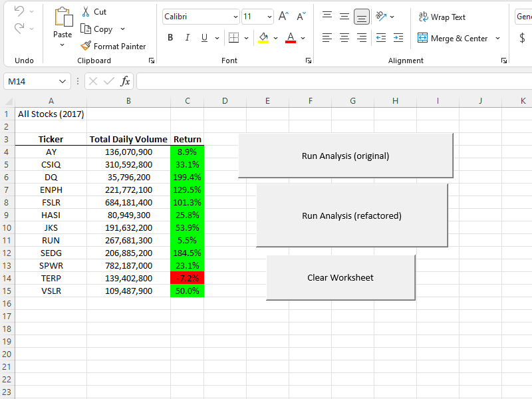The image size is (532, 399).
Task: Click the Cut scissors icon
Action: click(86, 12)
